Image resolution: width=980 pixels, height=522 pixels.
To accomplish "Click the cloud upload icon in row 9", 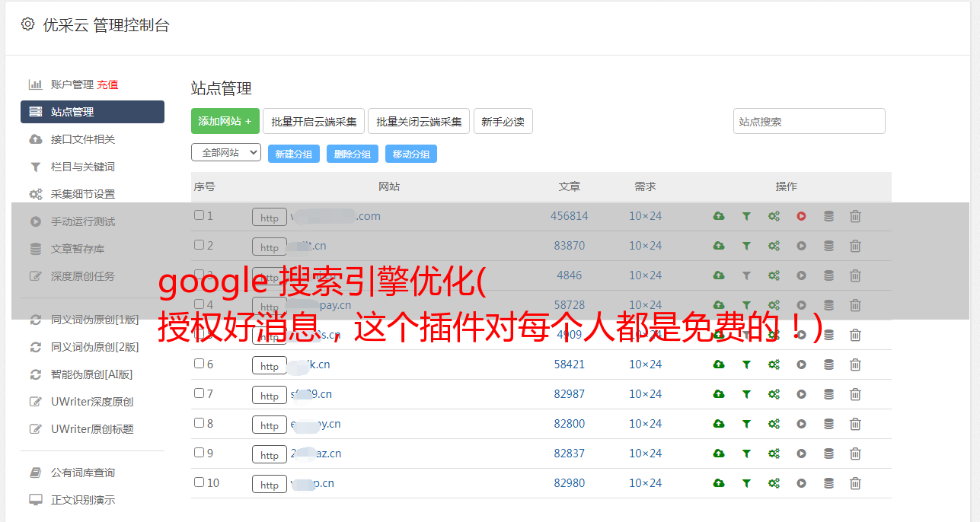I will click(719, 454).
